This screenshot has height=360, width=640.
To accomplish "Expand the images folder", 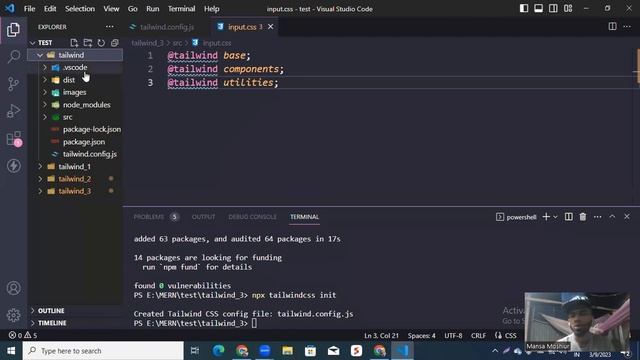I will click(x=75, y=92).
